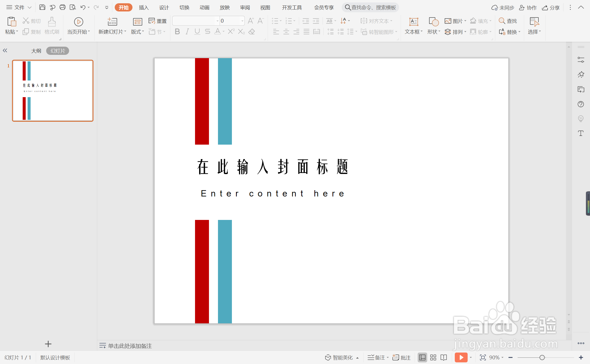590x364 pixels.
Task: Toggle the notes pane button
Action: (376, 357)
